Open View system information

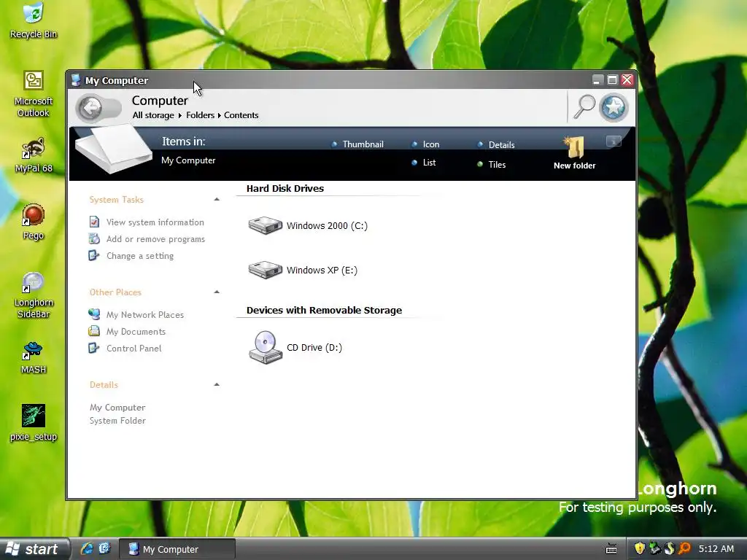[x=155, y=222]
